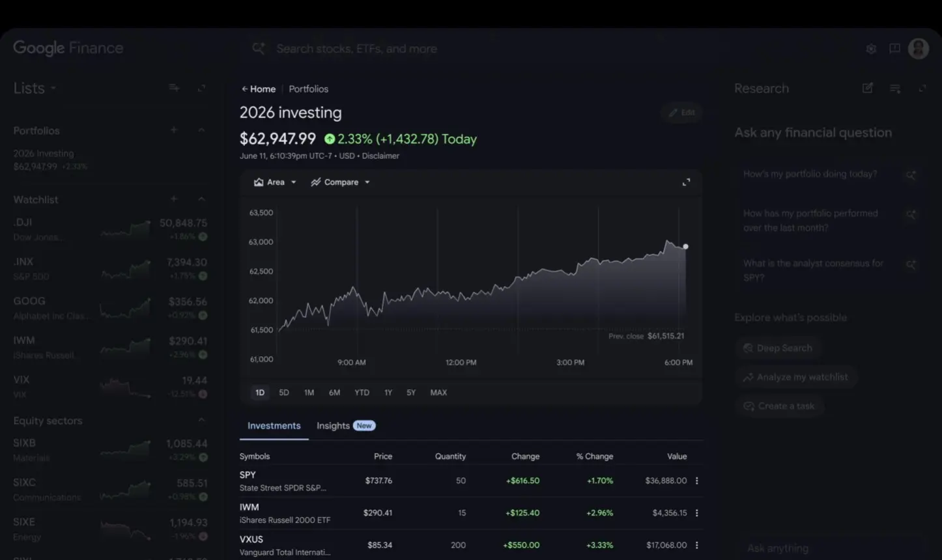
Task: Click Analyze my watchlist button
Action: pos(796,377)
